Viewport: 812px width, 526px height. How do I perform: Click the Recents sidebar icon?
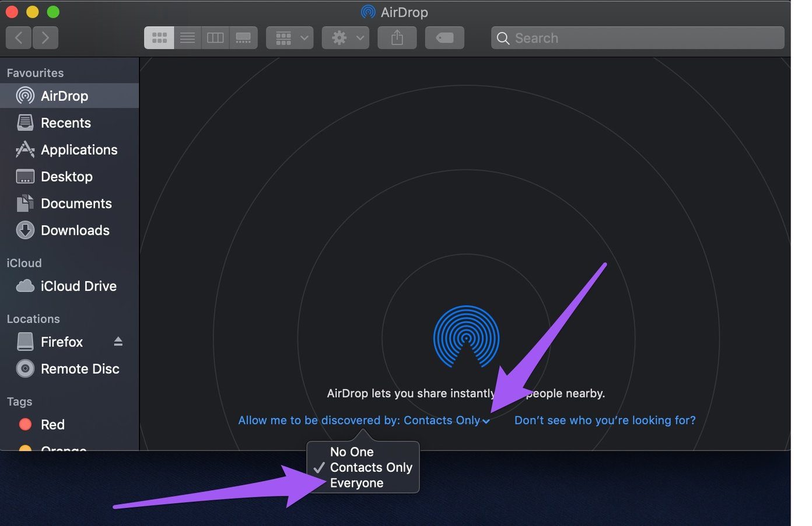coord(25,123)
